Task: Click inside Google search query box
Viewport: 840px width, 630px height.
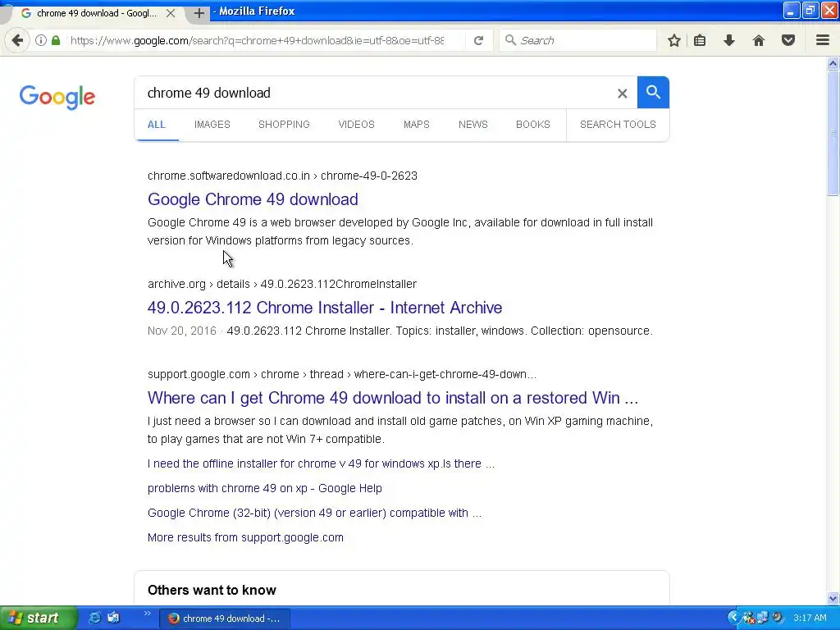Action: pyautogui.click(x=375, y=93)
